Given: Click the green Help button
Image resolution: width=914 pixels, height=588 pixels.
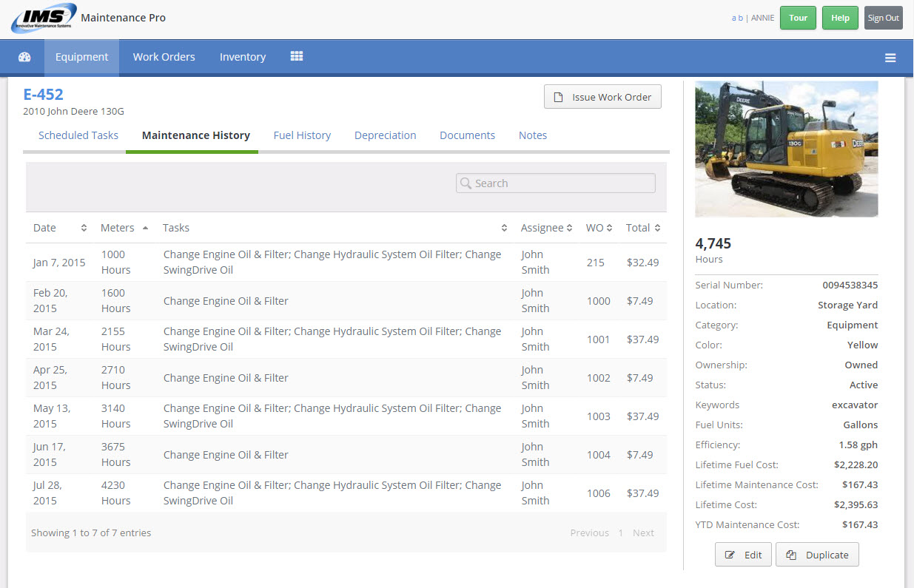Looking at the screenshot, I should (840, 18).
